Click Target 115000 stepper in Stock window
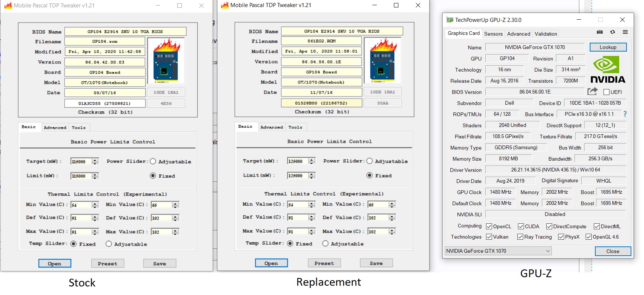 pos(95,161)
